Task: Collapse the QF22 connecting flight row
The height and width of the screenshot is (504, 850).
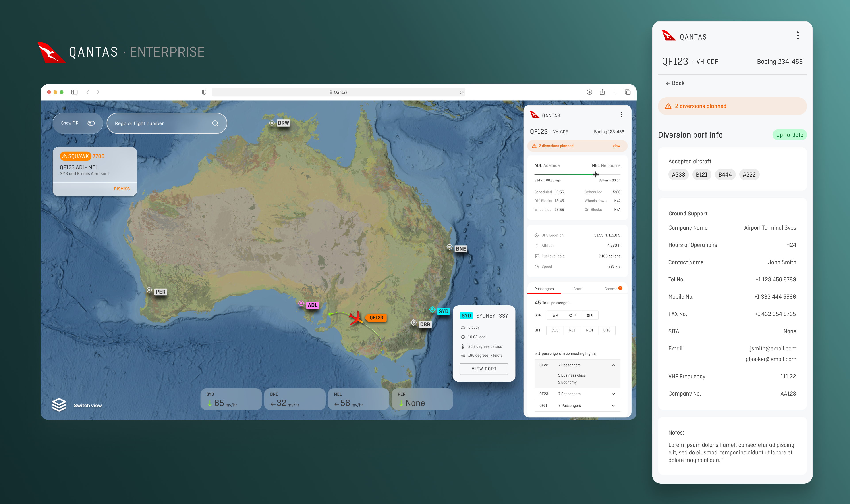Action: pyautogui.click(x=613, y=365)
